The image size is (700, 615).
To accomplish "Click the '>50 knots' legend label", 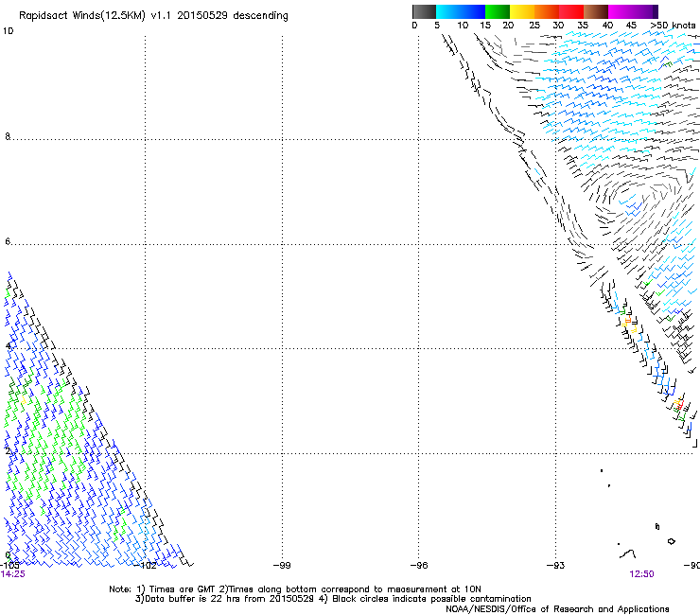I will (x=673, y=26).
